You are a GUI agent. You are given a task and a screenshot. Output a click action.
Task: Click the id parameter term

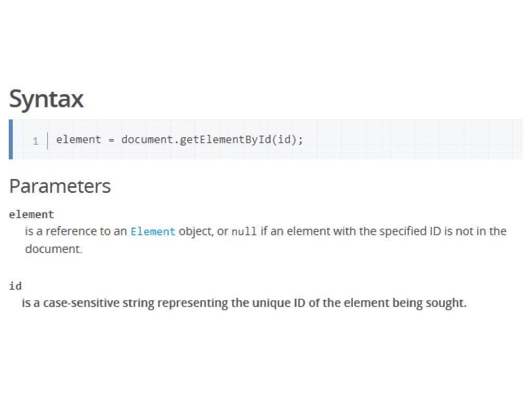pos(15,286)
